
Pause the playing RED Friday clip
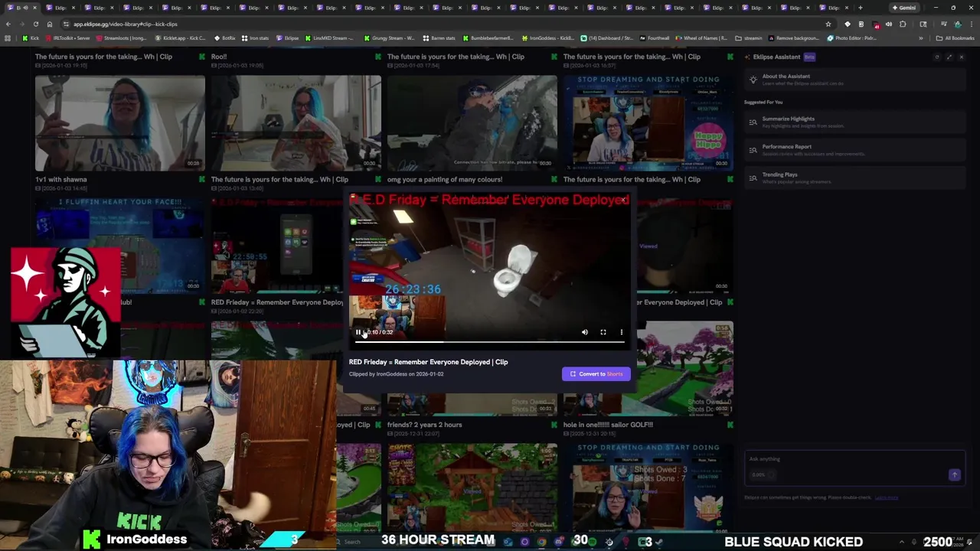pos(358,332)
